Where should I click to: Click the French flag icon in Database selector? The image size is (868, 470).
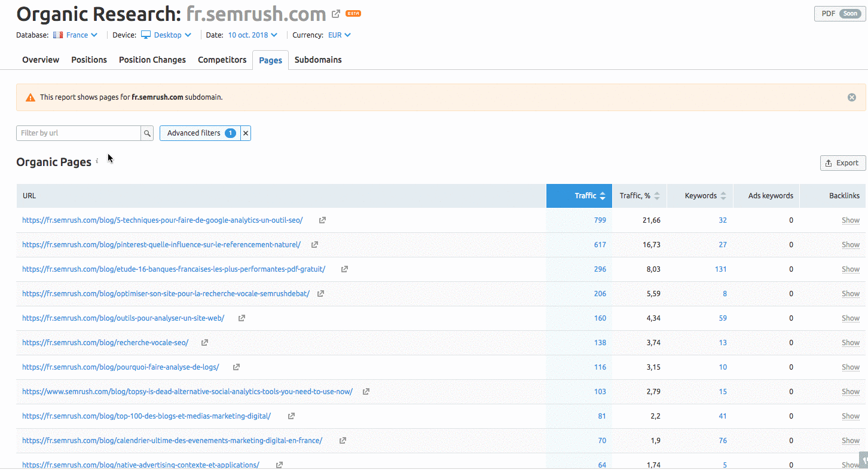tap(58, 35)
